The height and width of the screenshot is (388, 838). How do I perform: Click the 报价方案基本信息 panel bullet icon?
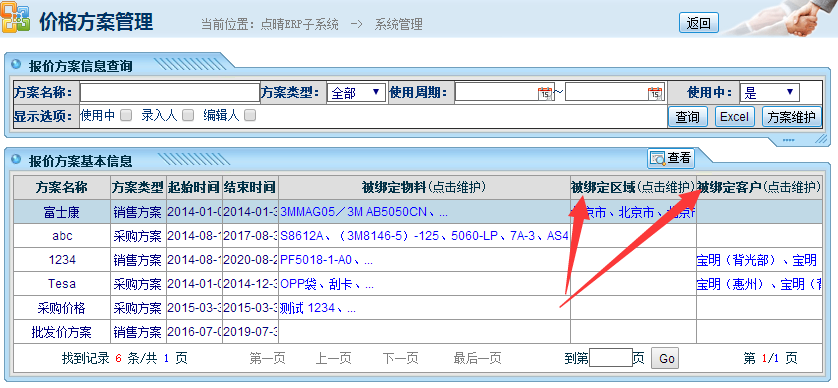[16, 159]
